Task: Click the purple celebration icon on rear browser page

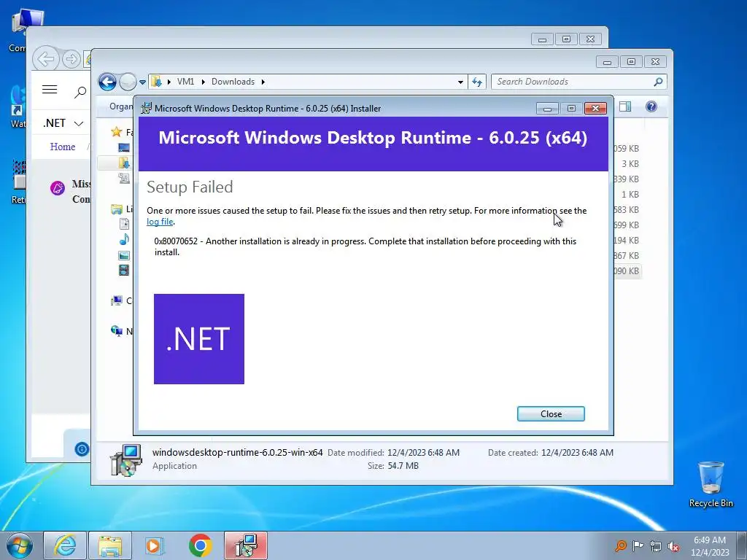Action: 58,187
